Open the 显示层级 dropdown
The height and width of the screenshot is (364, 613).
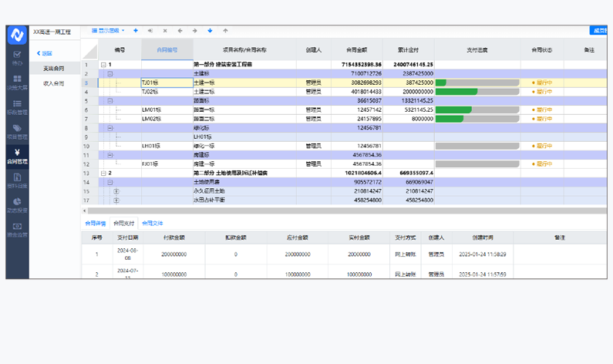107,31
